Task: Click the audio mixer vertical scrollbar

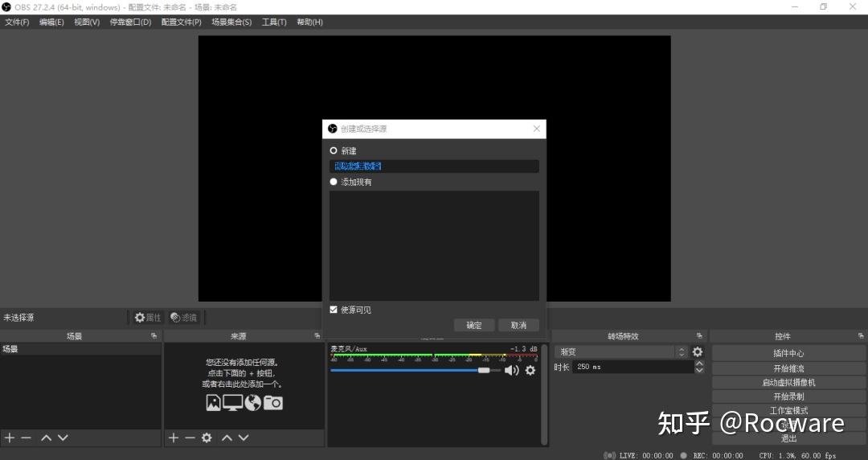Action: pos(544,395)
